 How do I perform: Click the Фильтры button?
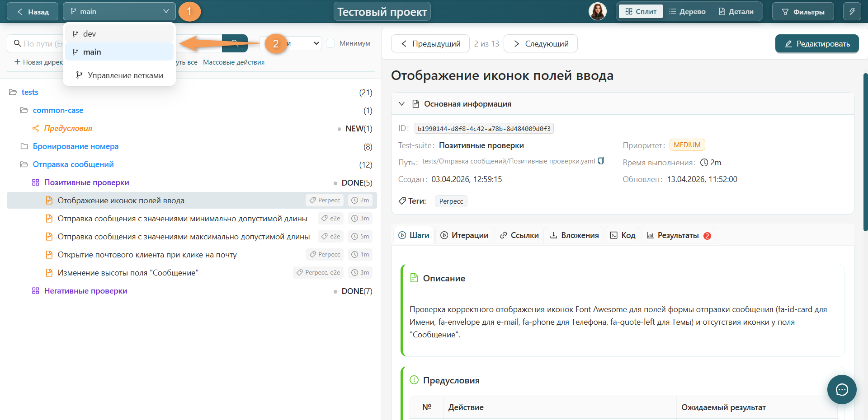pos(803,12)
